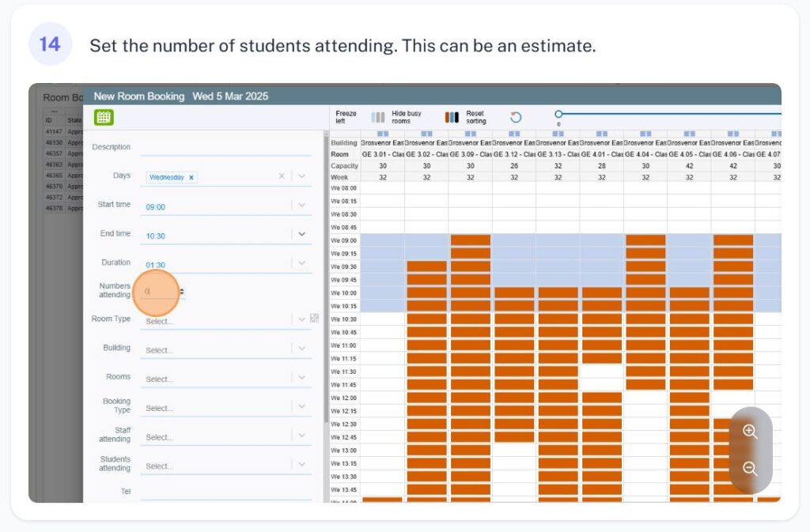Click the zoom in magnifier button
Screen dimensions: 810x532
[750, 432]
